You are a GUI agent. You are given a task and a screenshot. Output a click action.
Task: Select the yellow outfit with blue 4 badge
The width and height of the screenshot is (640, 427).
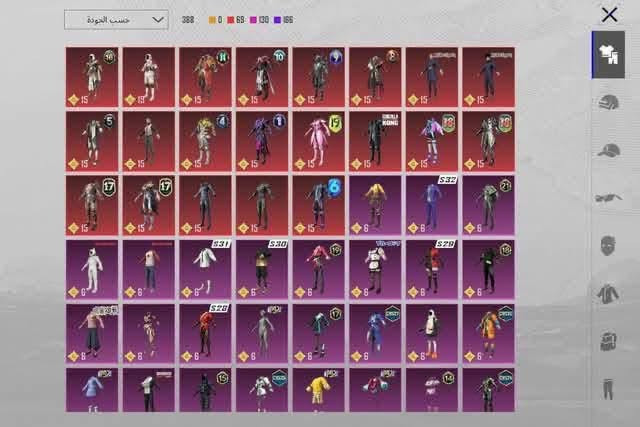click(x=205, y=141)
